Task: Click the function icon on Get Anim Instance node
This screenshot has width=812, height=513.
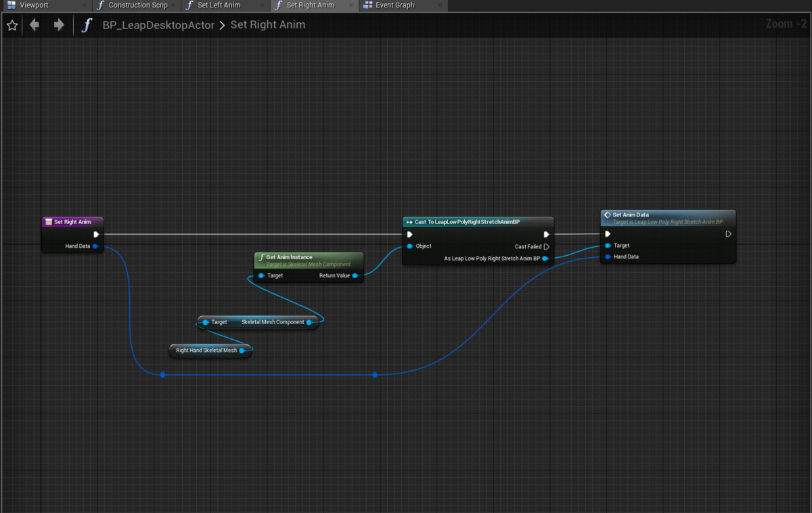Action: (261, 257)
